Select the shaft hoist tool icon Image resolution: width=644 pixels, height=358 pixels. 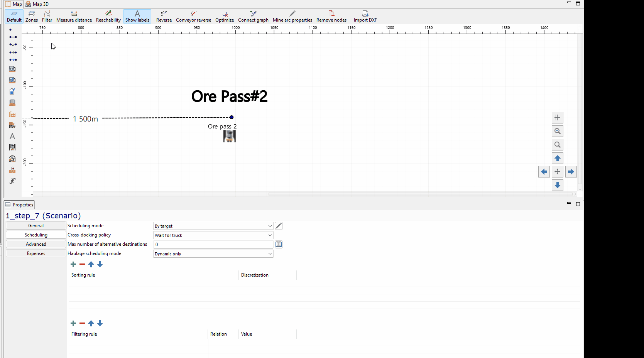coord(12,170)
